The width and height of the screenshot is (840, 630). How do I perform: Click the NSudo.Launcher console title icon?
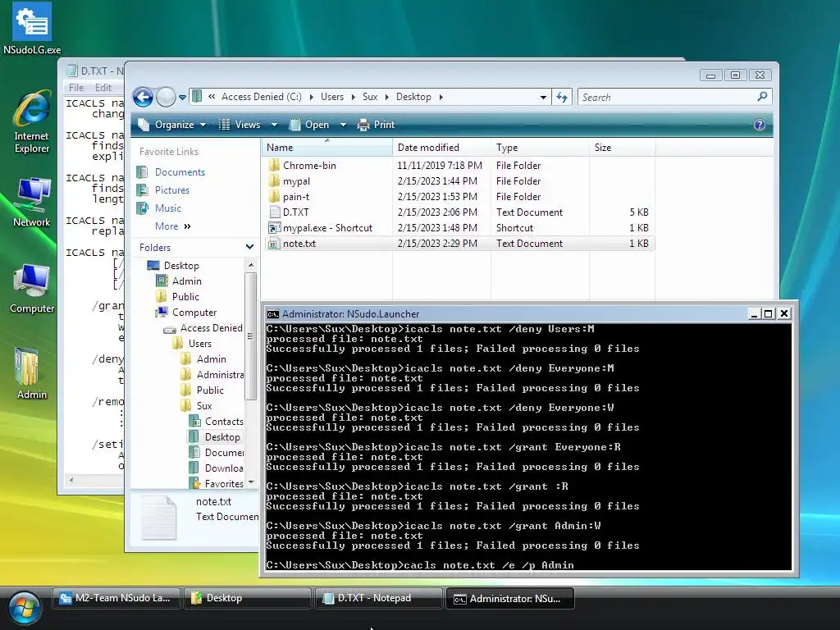(272, 314)
